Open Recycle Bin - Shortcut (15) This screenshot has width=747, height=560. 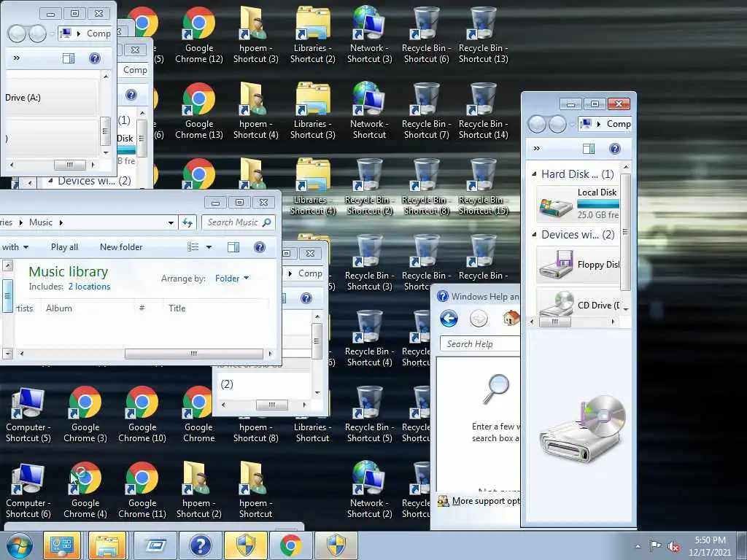pos(483,186)
